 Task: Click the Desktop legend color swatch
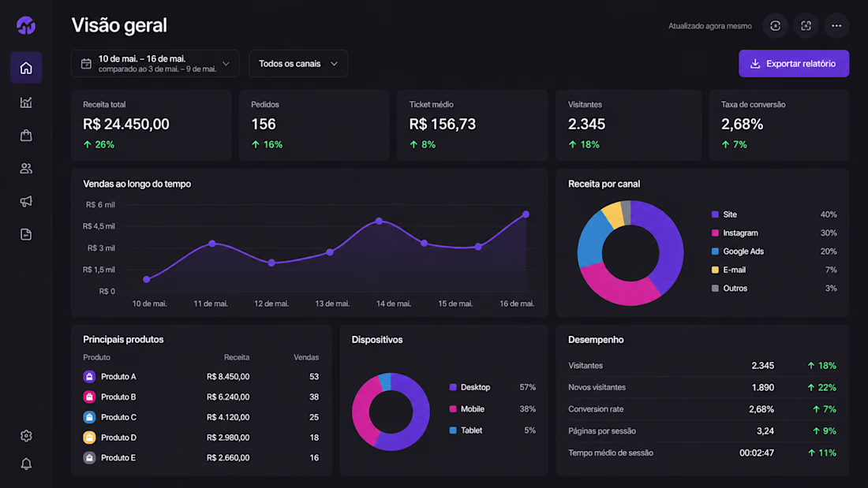click(x=453, y=387)
